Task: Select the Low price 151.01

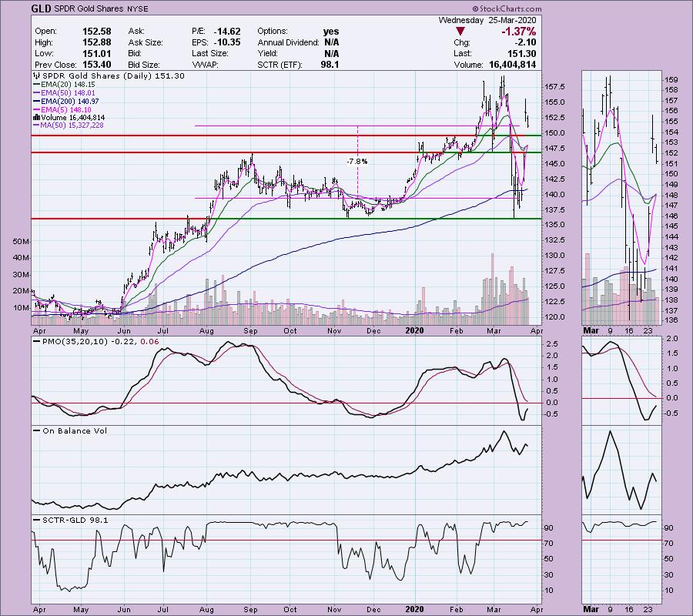Action: (x=97, y=53)
